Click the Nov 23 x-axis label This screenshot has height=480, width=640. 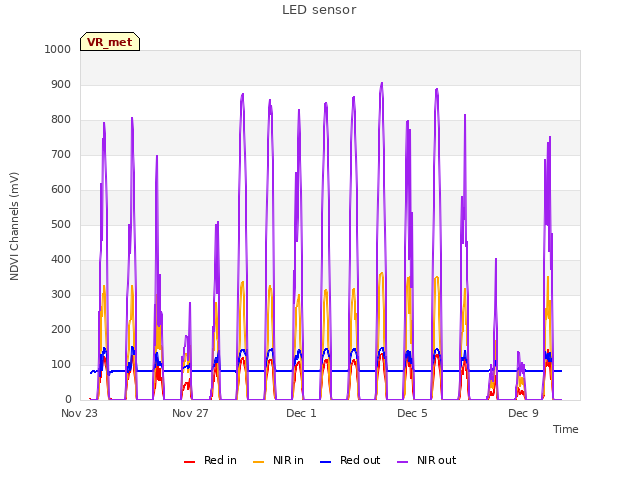(x=80, y=413)
